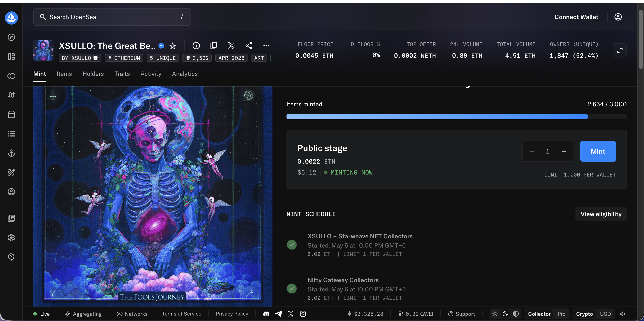Open the Collections grid icon in sidebar
The width and height of the screenshot is (644, 321).
pos(11,57)
